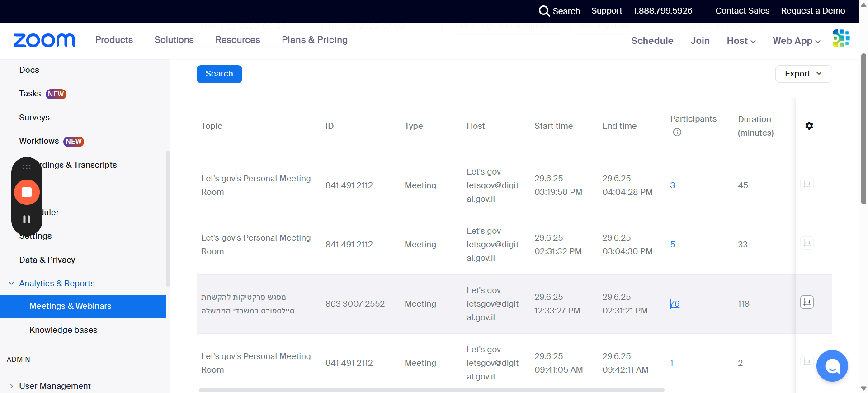Screen dimensions: 868x393
Task: Open the 5 participants link
Action: coord(672,245)
